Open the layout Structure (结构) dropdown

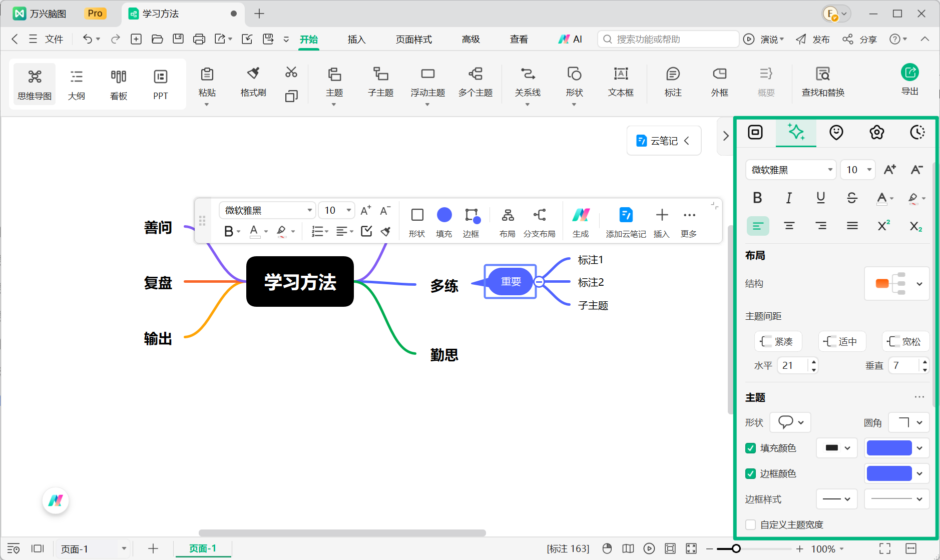[896, 283]
